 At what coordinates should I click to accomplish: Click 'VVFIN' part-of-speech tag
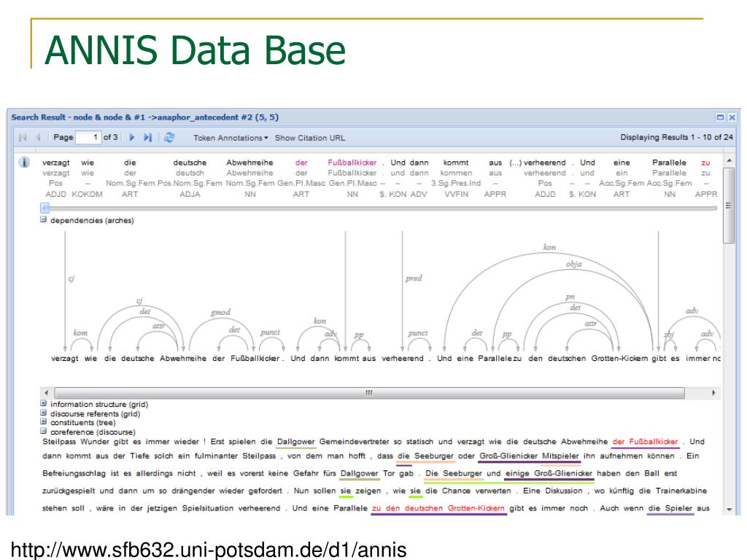(456, 194)
